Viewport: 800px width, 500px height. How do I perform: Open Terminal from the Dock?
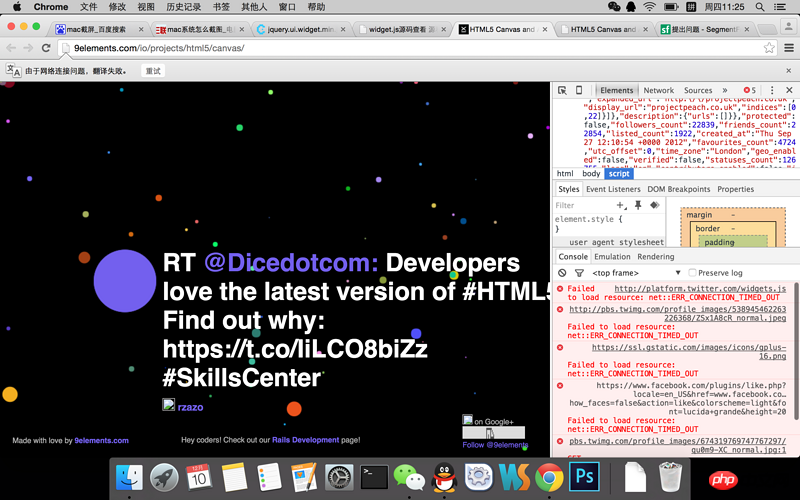click(374, 478)
